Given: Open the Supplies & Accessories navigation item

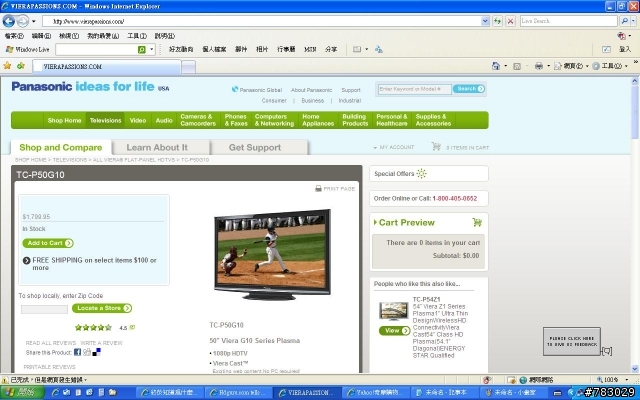Looking at the screenshot, I should click(433, 120).
